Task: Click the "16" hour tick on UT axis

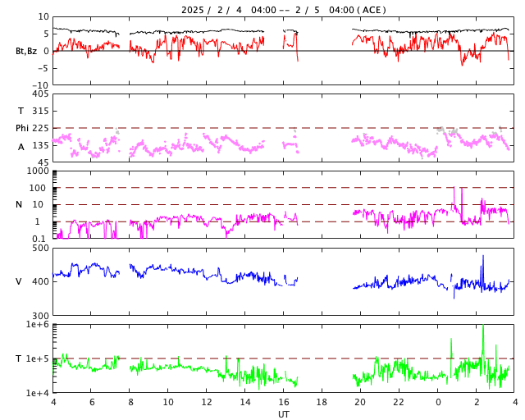Action: 284,402
